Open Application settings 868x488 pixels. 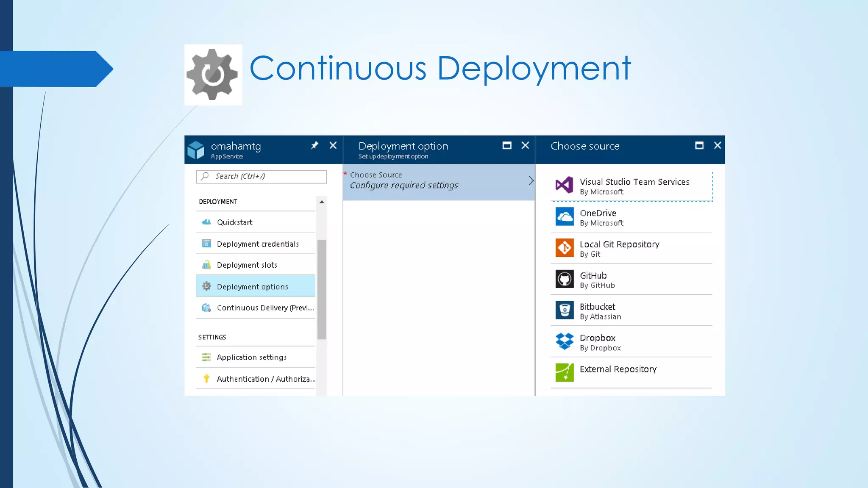[256, 357]
